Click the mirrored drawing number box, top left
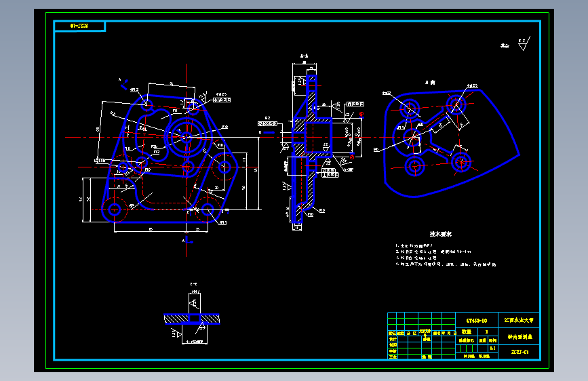The height and width of the screenshot is (381, 588). click(x=79, y=26)
